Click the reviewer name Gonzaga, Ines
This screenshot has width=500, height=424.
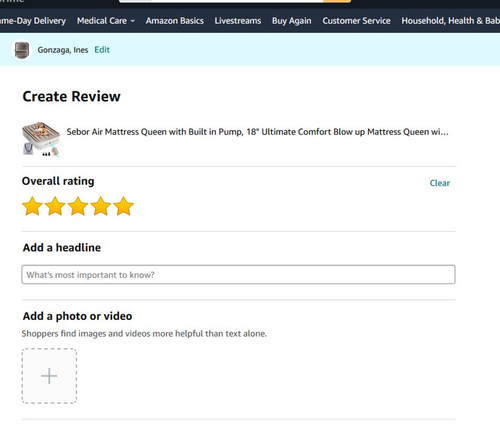[63, 50]
